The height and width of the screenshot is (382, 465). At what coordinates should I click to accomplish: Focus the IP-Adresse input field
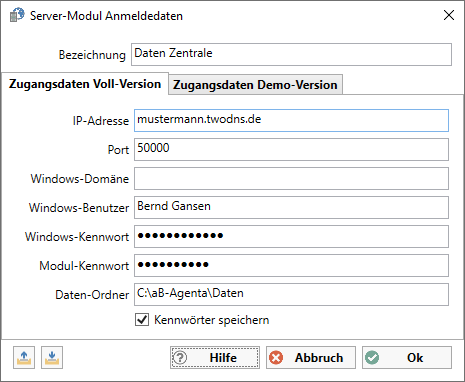click(x=292, y=120)
